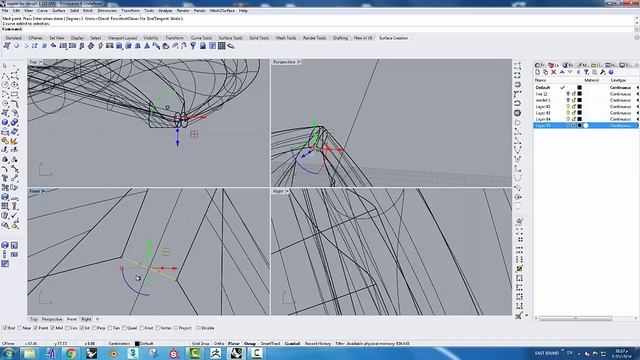Click the Default layer swatch in status bar

coord(137,344)
